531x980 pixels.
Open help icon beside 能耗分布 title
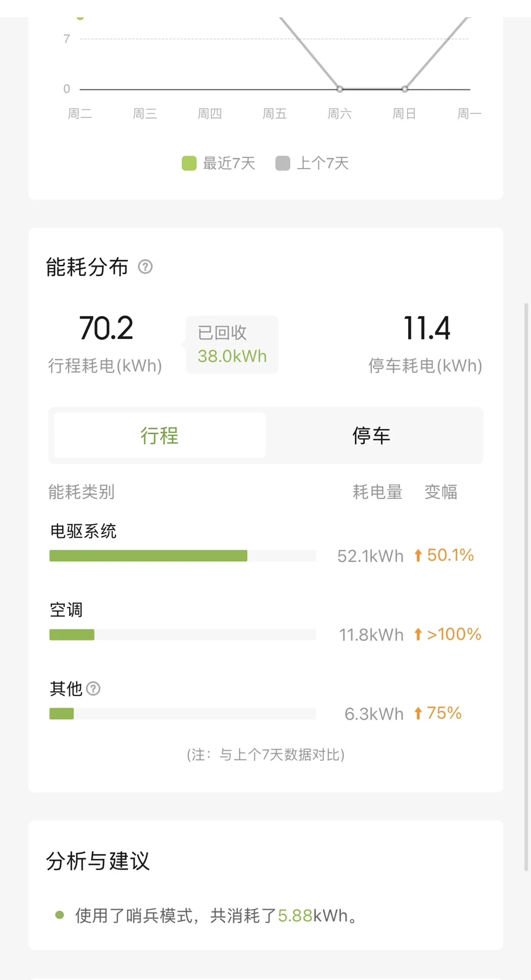(145, 267)
